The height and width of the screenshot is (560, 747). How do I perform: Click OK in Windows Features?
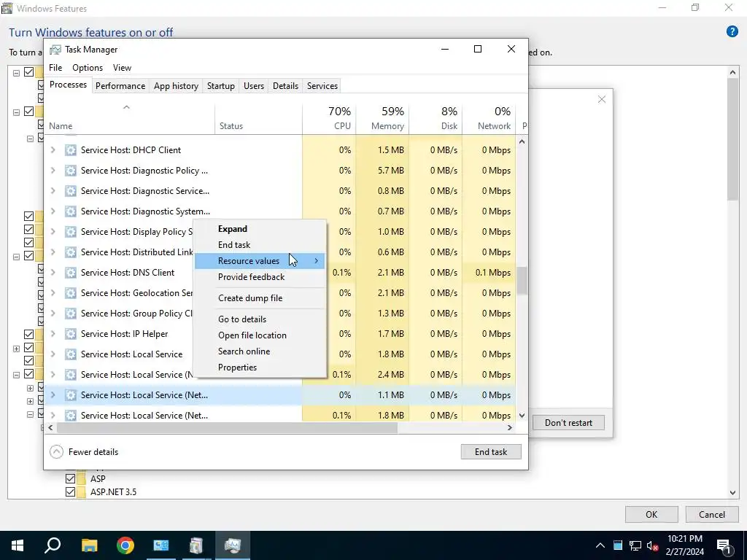pyautogui.click(x=651, y=514)
